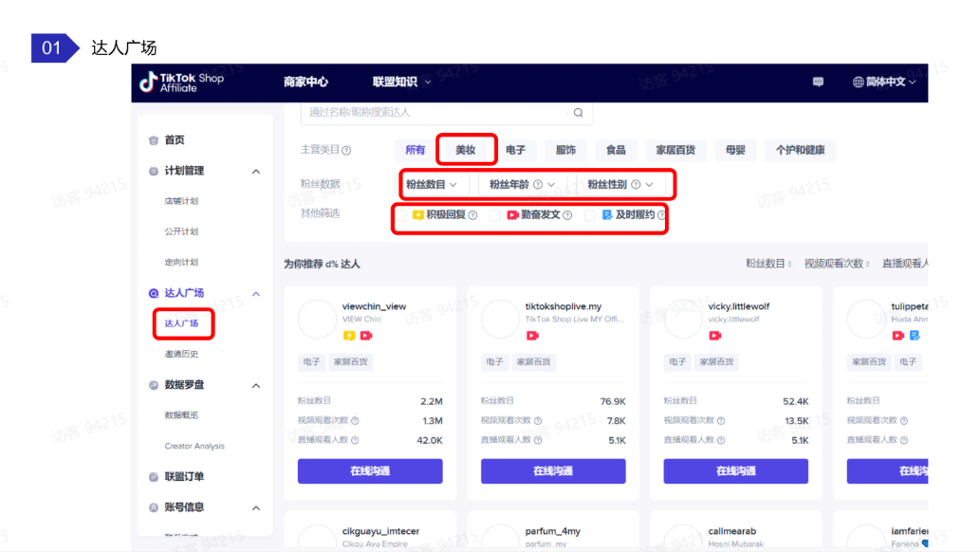
Task: Click the 数据罗盘 icon in sidebar
Action: [x=154, y=385]
